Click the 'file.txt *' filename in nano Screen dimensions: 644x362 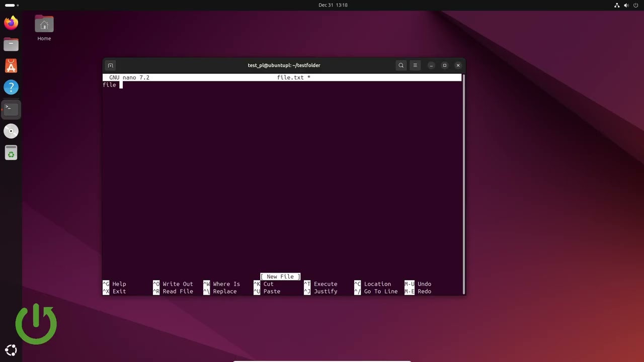294,77
